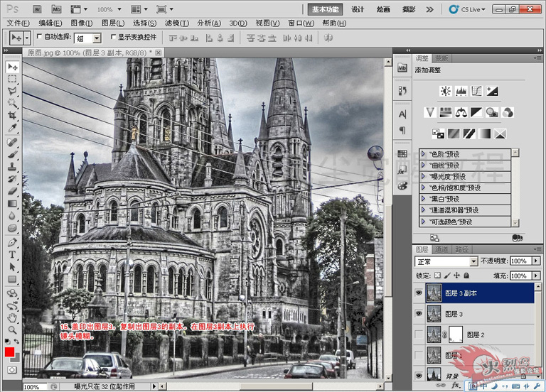Click the 图层 2 layer mask thumbnail
Screen dimensions: 546x392
coord(456,334)
